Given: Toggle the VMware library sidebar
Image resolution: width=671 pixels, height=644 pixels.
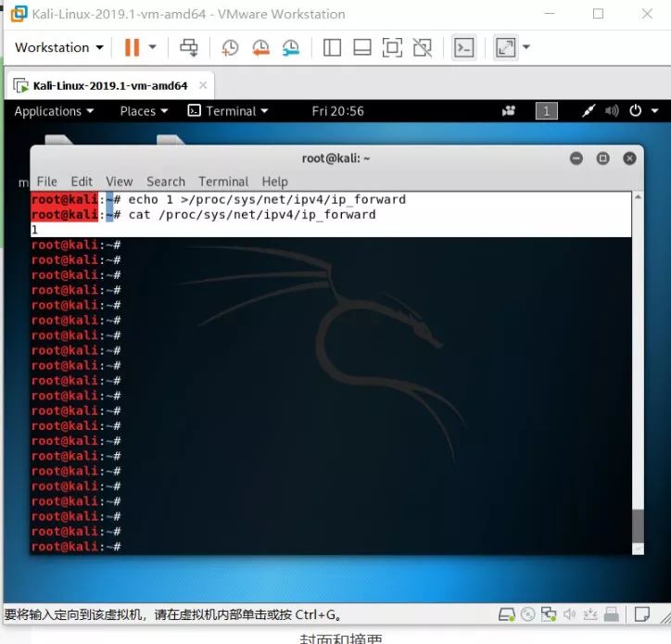Looking at the screenshot, I should point(332,47).
